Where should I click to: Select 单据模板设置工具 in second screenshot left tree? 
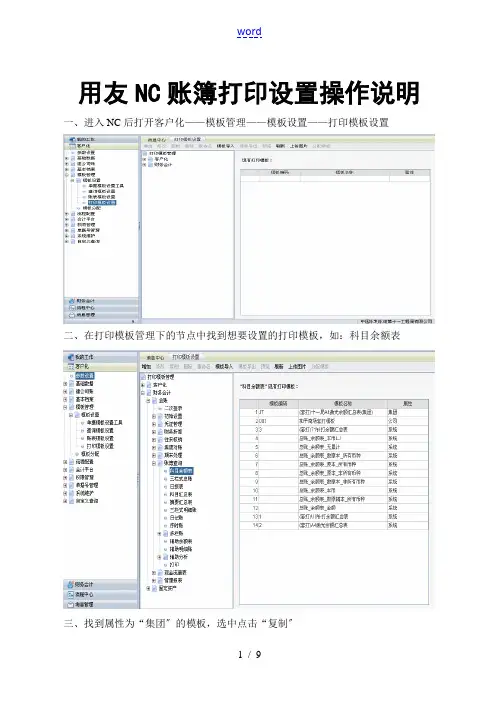click(104, 423)
